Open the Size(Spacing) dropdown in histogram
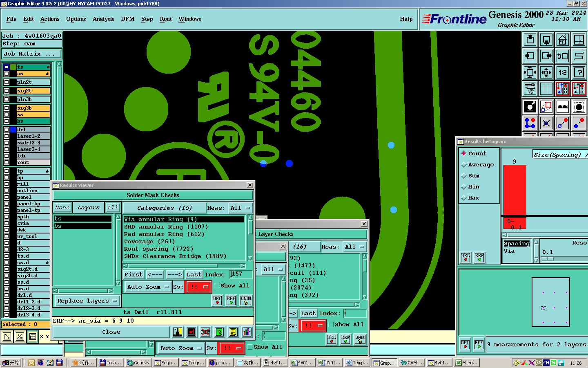 click(x=560, y=155)
